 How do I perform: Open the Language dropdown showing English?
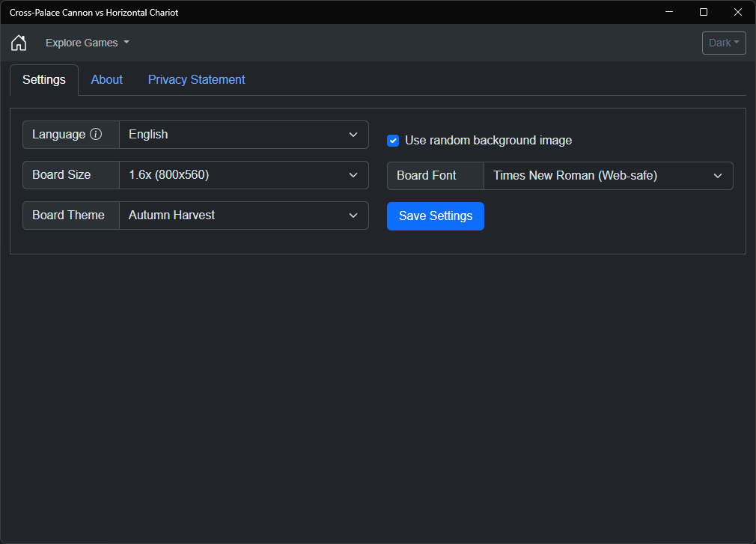tap(244, 135)
